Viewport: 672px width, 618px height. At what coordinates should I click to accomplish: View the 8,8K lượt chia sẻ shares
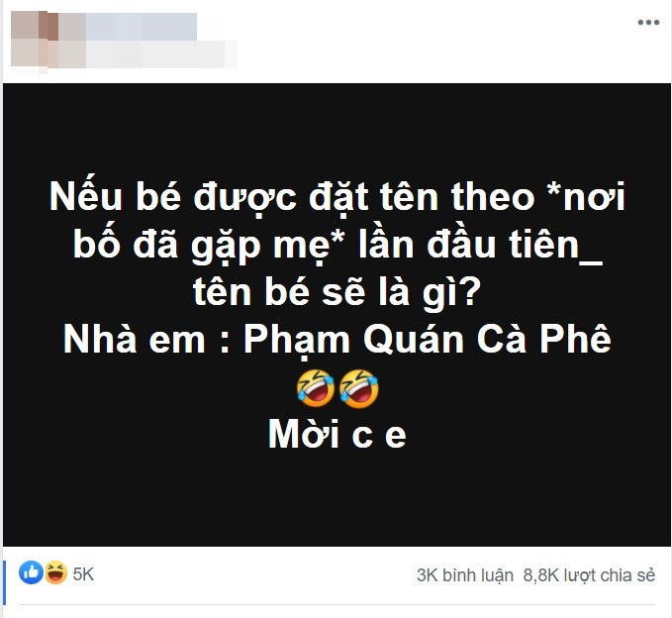(589, 575)
